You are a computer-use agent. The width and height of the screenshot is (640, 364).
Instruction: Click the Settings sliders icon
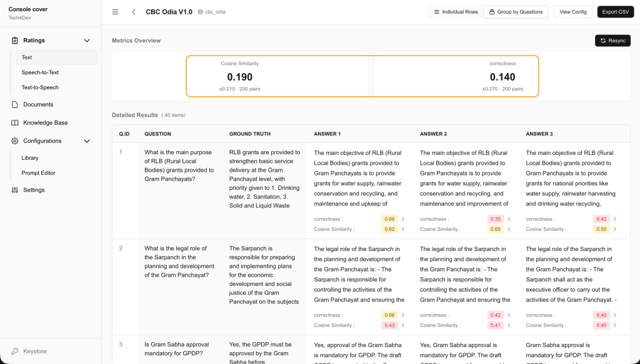coord(15,190)
